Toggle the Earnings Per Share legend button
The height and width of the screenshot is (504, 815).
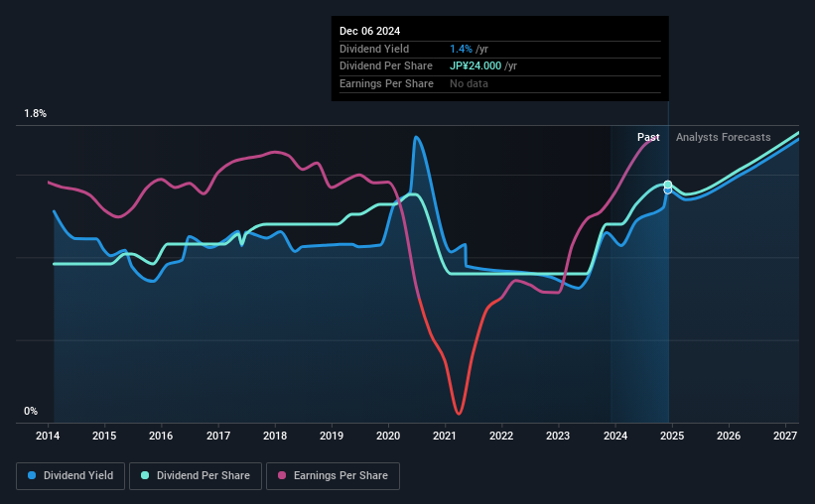(333, 475)
